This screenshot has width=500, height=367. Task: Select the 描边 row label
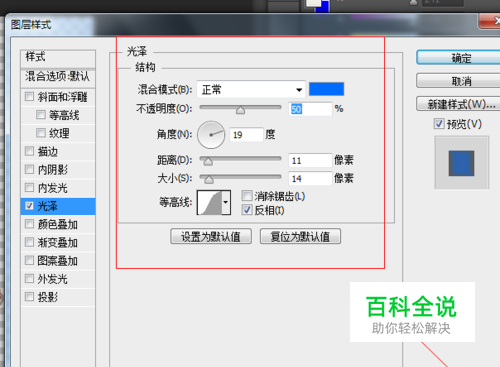pyautogui.click(x=48, y=151)
